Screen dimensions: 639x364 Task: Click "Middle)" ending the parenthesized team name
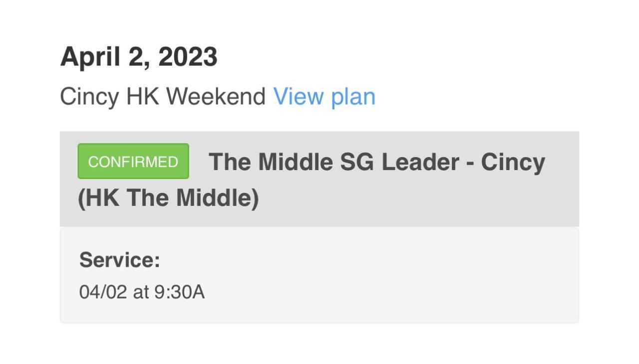coord(217,198)
